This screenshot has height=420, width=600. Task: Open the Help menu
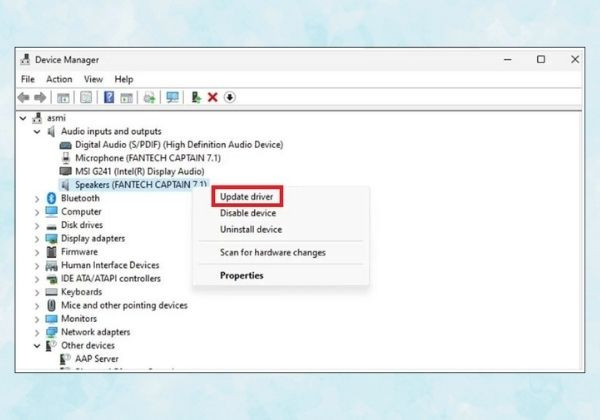point(124,79)
